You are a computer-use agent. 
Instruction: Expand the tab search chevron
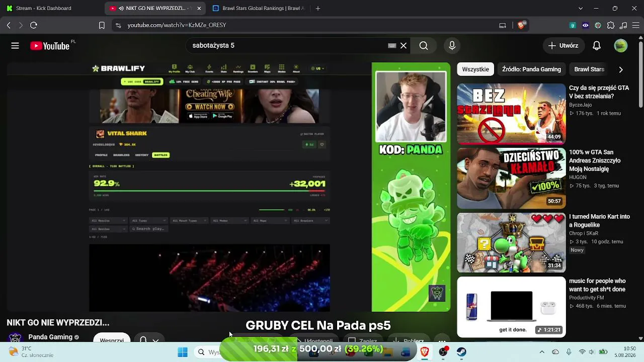tap(581, 9)
